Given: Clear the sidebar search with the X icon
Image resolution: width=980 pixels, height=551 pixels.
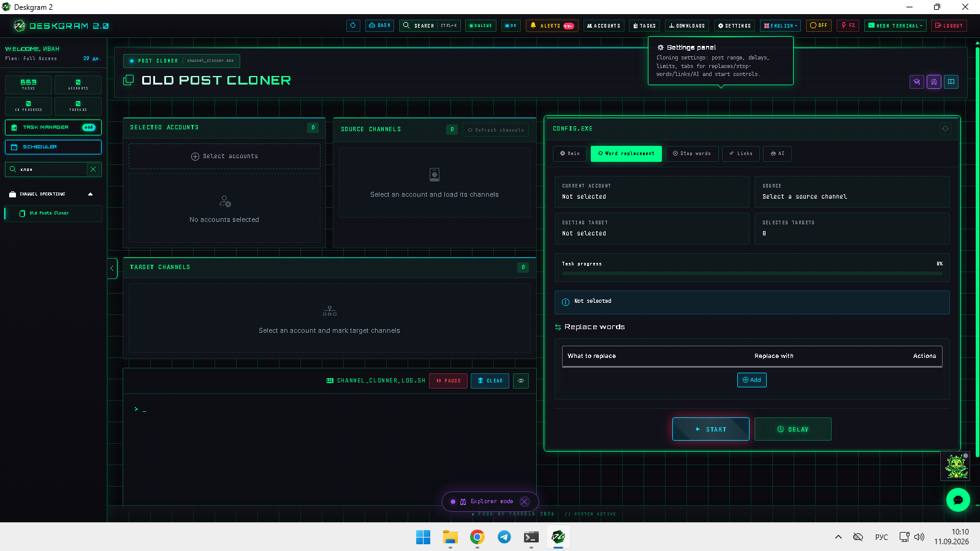Looking at the screenshot, I should coord(93,169).
